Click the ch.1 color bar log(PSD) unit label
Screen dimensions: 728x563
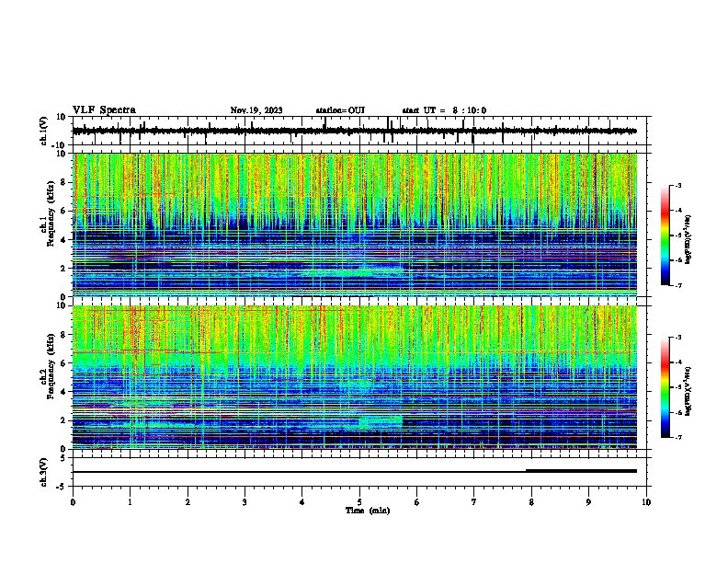688,240
